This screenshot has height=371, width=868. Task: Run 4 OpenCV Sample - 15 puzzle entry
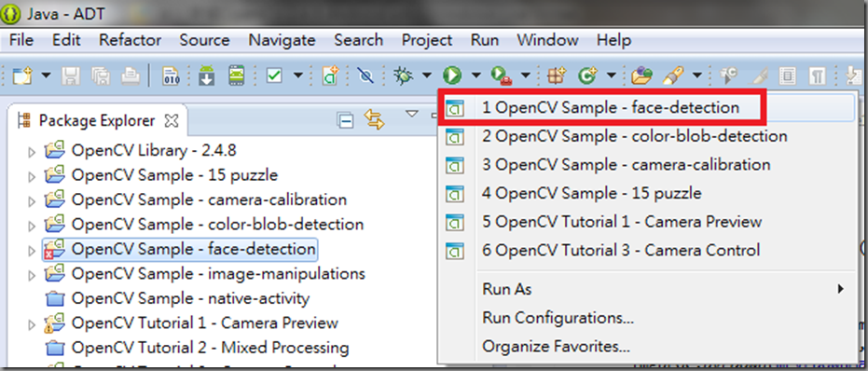coord(647,193)
